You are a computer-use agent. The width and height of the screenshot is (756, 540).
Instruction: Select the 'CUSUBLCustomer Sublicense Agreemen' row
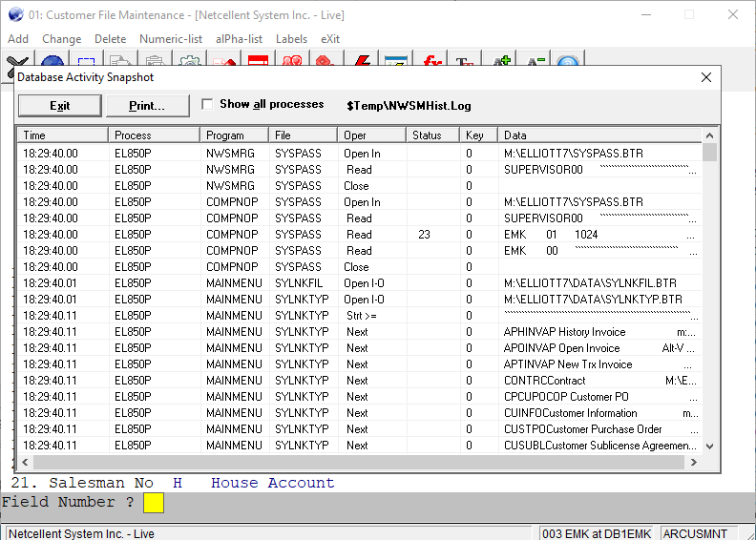360,446
